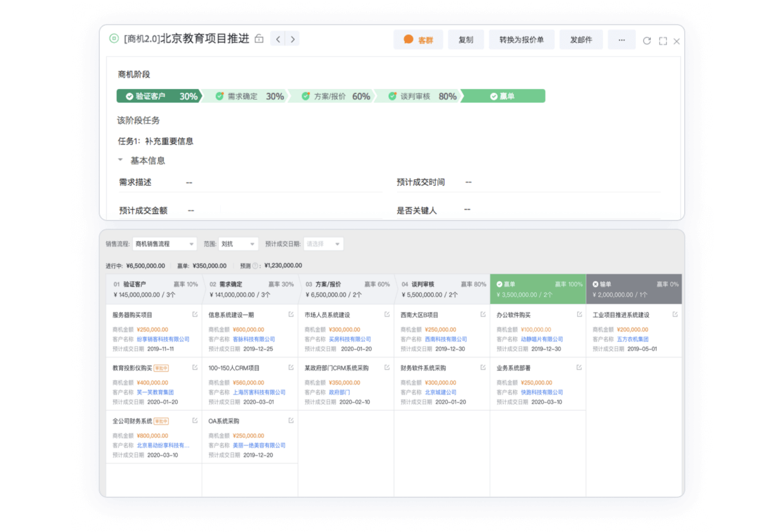Open edit icon on 教育投影仪购买 card
Image resolution: width=784 pixels, height=532 pixels.
point(195,367)
